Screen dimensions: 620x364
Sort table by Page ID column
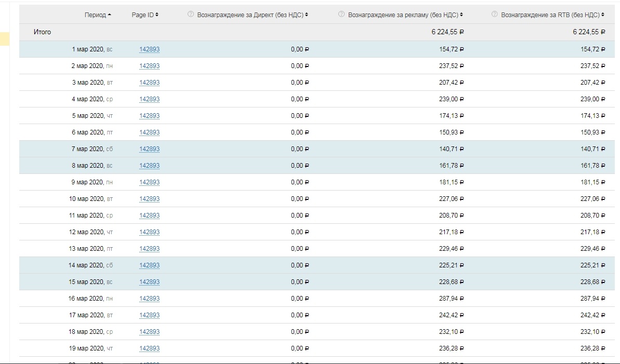click(x=144, y=15)
